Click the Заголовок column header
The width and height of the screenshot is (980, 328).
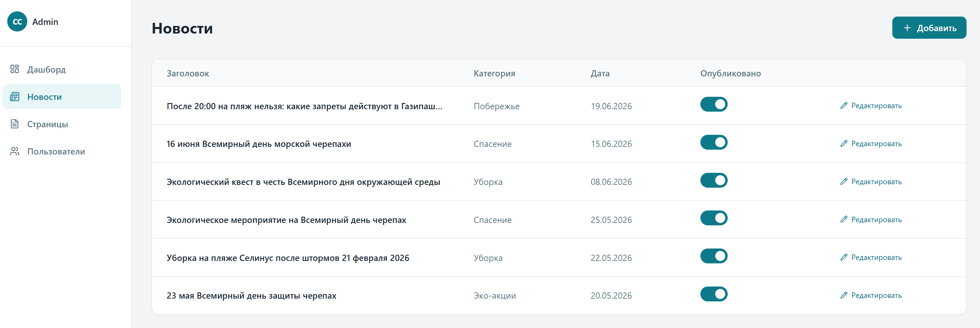click(188, 73)
